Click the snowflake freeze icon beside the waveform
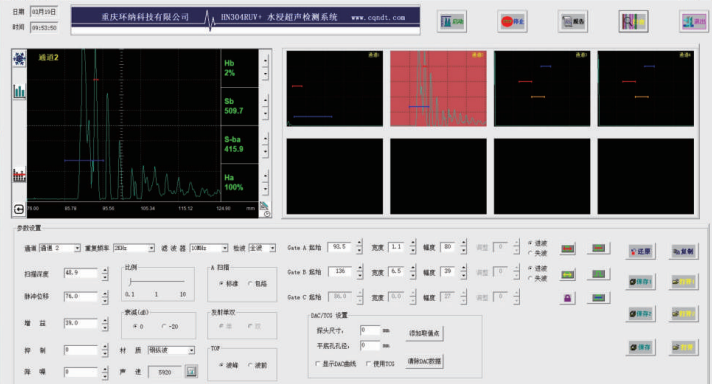This screenshot has height=384, width=712. (19, 59)
